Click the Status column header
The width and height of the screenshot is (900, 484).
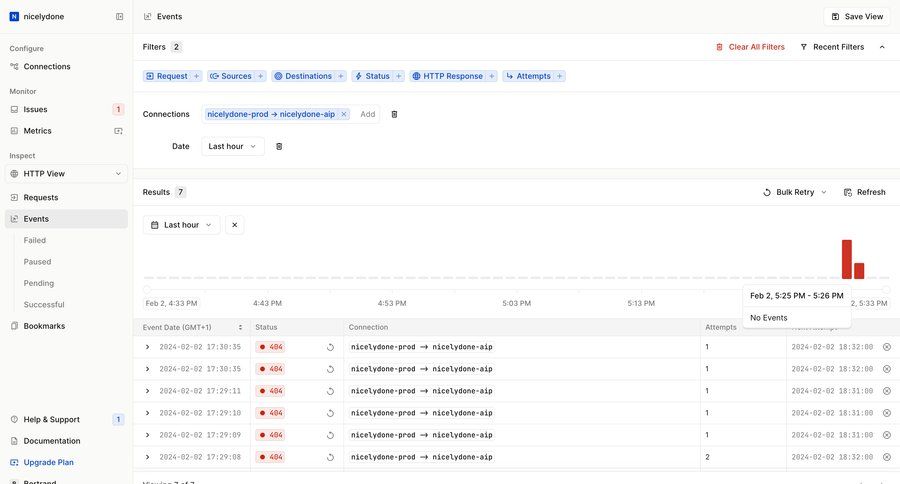click(x=266, y=327)
